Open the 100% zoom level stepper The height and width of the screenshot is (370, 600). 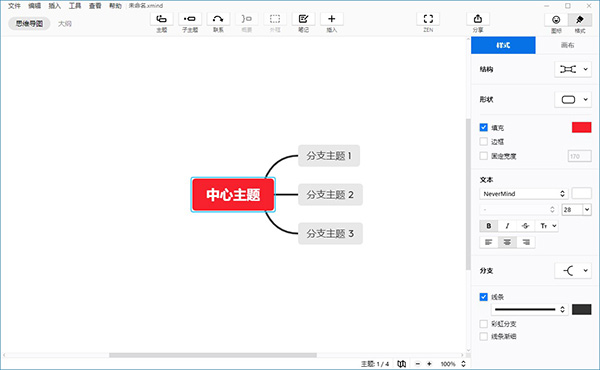[463, 364]
